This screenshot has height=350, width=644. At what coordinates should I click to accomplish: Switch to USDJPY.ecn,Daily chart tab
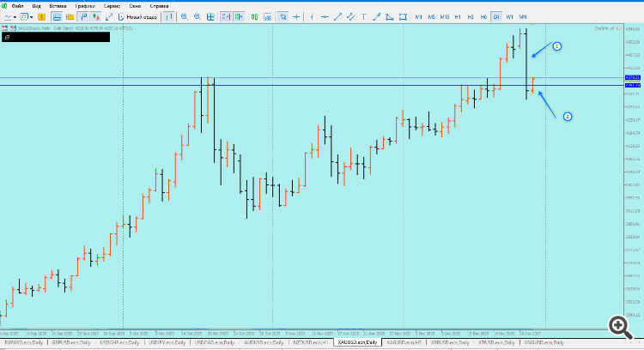click(x=167, y=342)
